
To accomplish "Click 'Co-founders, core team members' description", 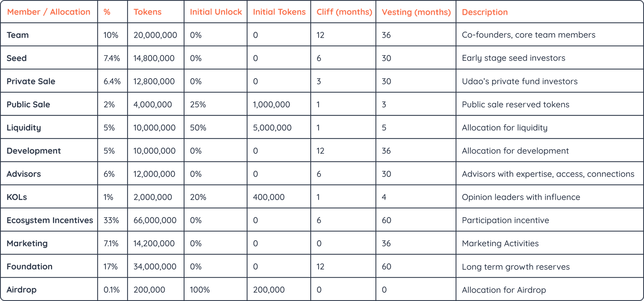I will [528, 35].
